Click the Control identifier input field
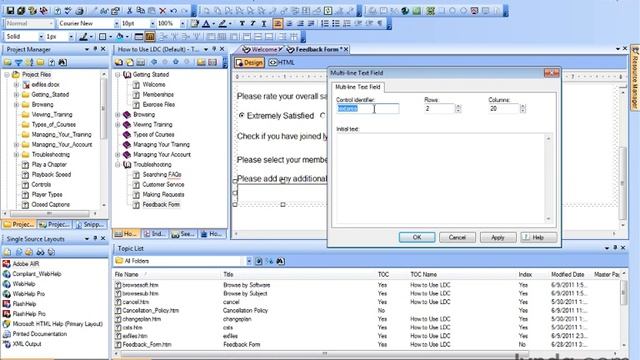Screen dimensions: 640x360 [x=368, y=109]
